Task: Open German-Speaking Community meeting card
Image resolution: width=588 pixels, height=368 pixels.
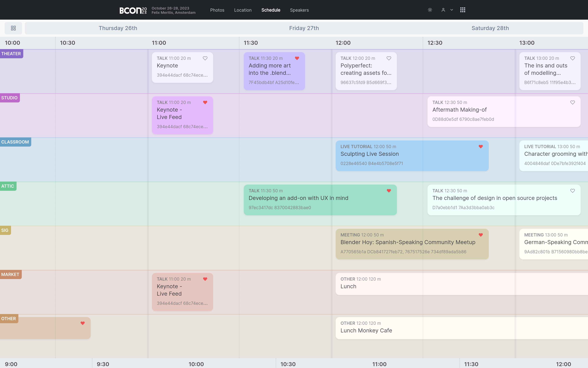Action: coord(554,244)
